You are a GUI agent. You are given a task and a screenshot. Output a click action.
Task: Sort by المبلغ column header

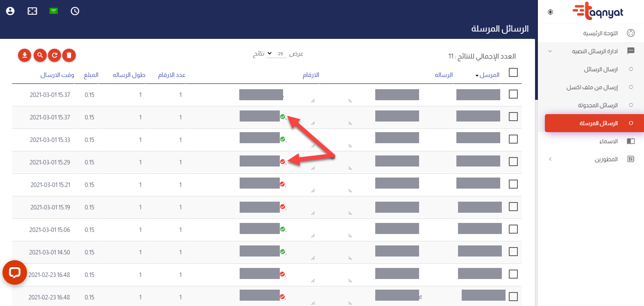point(91,75)
